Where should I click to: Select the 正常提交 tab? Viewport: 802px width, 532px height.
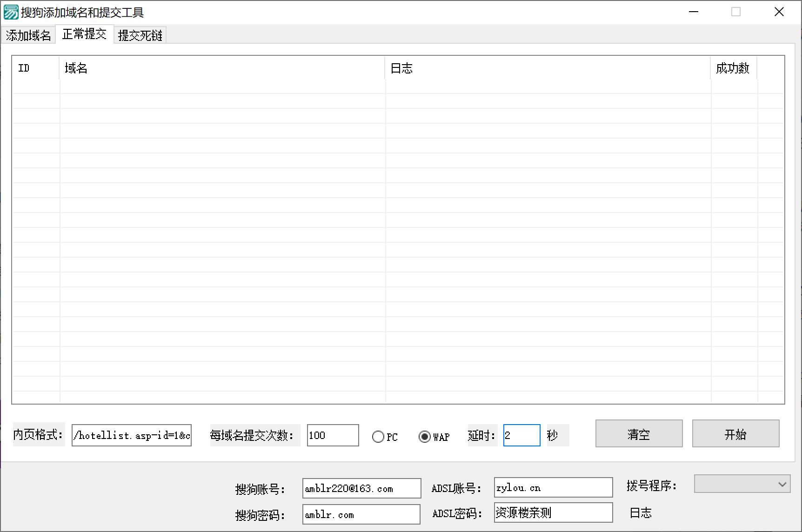[x=84, y=34]
